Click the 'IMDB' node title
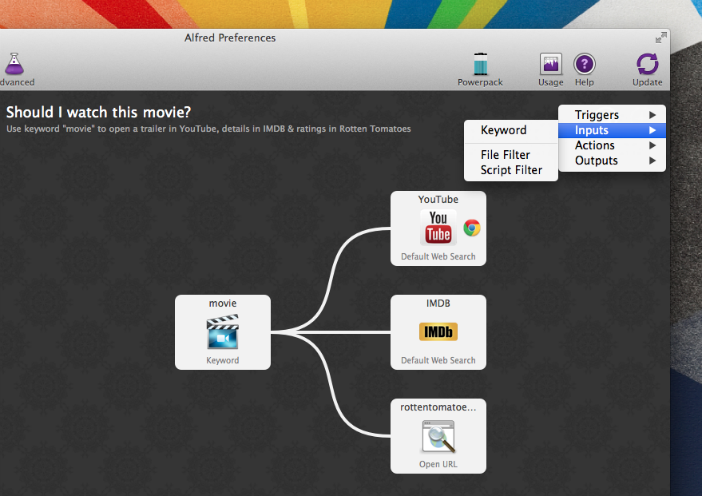This screenshot has height=496, width=702. pos(438,304)
